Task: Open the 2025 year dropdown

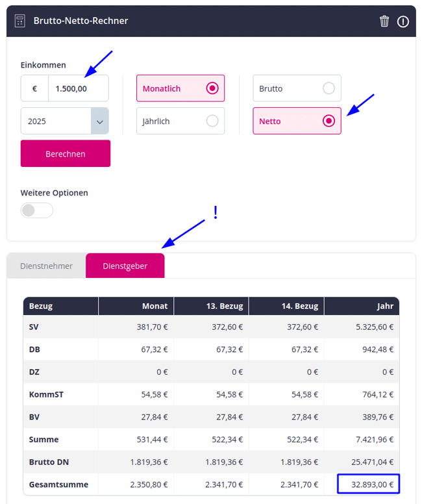Action: coord(65,121)
